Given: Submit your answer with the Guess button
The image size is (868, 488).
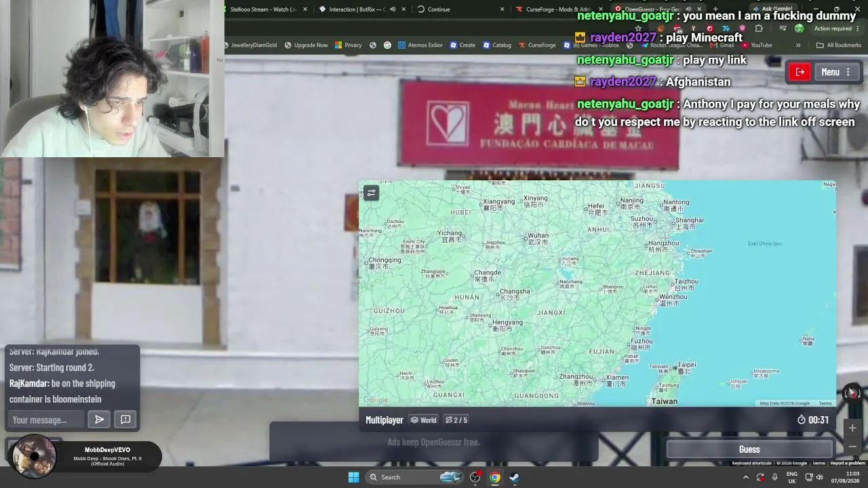Looking at the screenshot, I should tap(749, 449).
